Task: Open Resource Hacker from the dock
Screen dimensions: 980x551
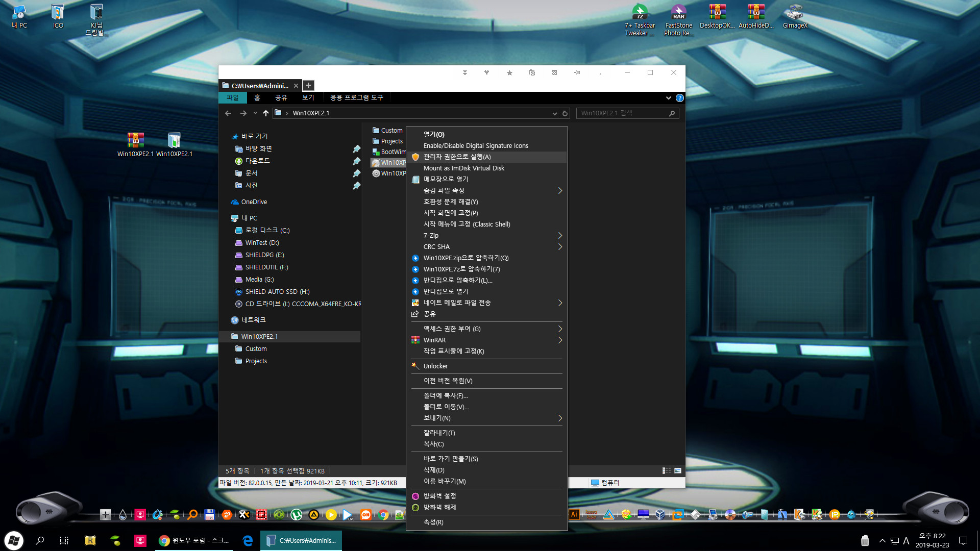Action: click(x=591, y=514)
